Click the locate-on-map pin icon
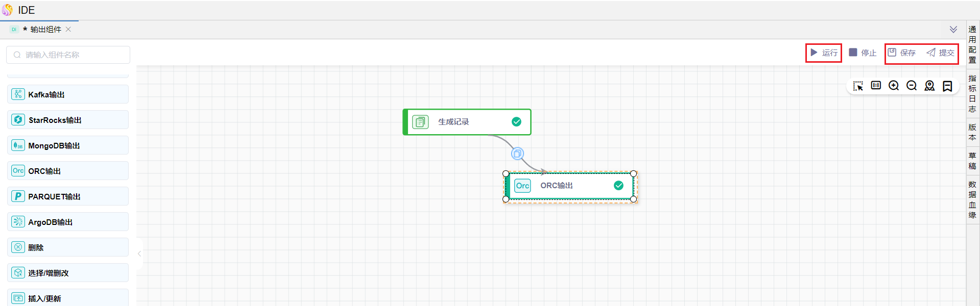This screenshot has width=980, height=306. pos(929,86)
